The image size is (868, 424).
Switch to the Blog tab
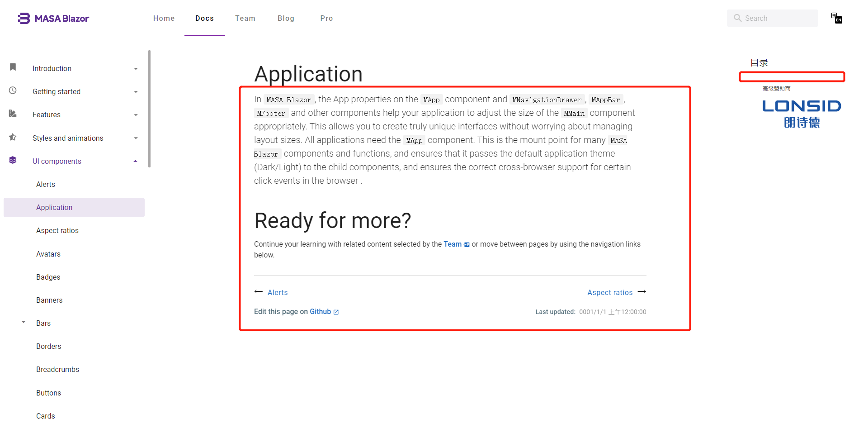click(x=286, y=18)
